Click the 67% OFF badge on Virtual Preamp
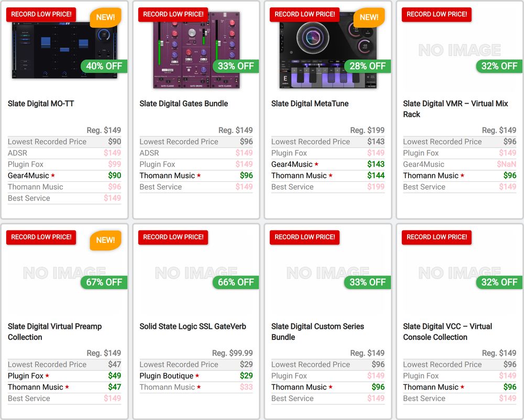The width and height of the screenshot is (524, 420). pyautogui.click(x=104, y=282)
